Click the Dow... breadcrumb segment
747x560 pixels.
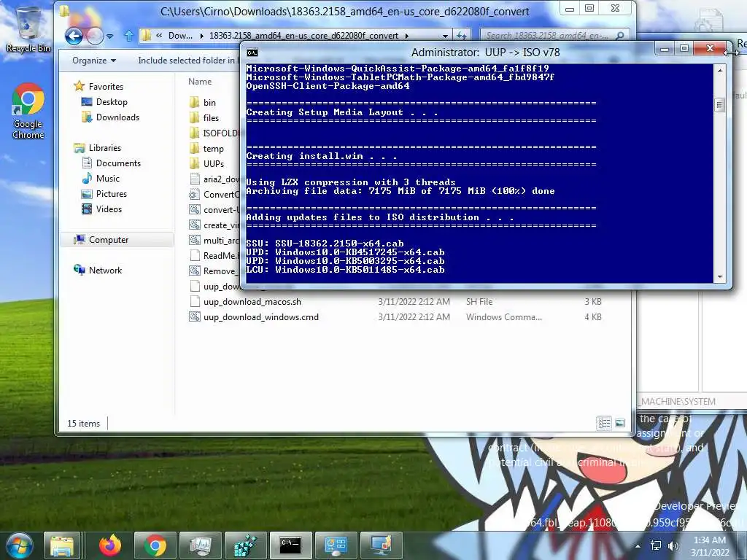(180, 36)
